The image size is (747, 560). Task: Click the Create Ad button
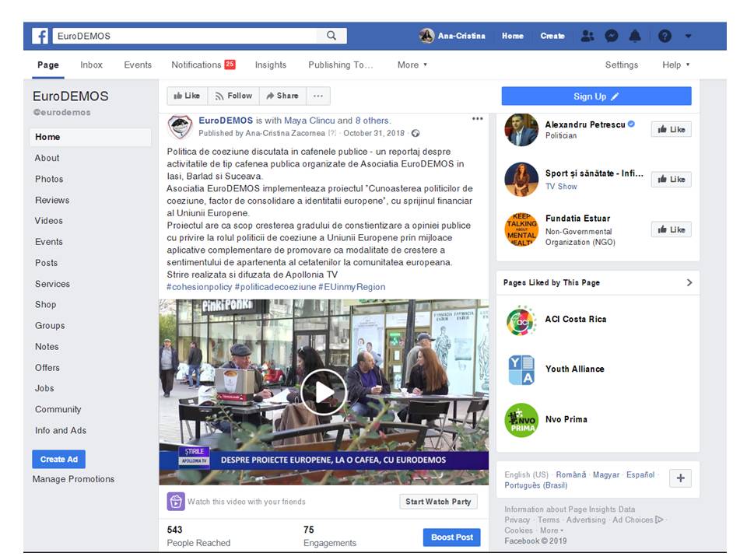[x=59, y=460]
